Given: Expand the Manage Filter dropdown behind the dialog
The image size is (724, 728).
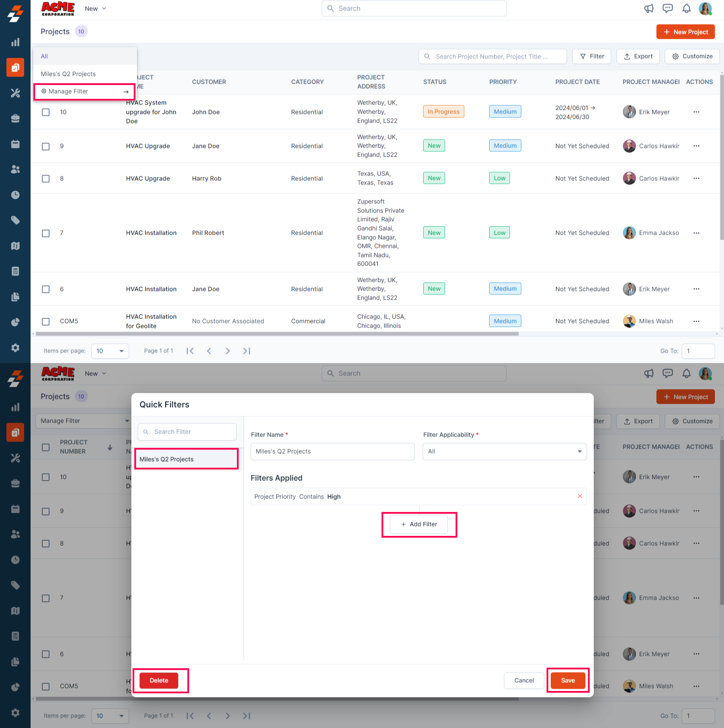Looking at the screenshot, I should (83, 421).
